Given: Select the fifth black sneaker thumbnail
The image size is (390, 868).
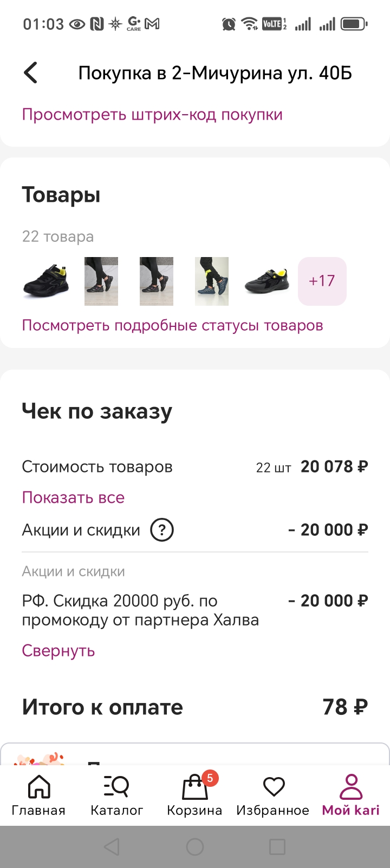Looking at the screenshot, I should point(266,281).
